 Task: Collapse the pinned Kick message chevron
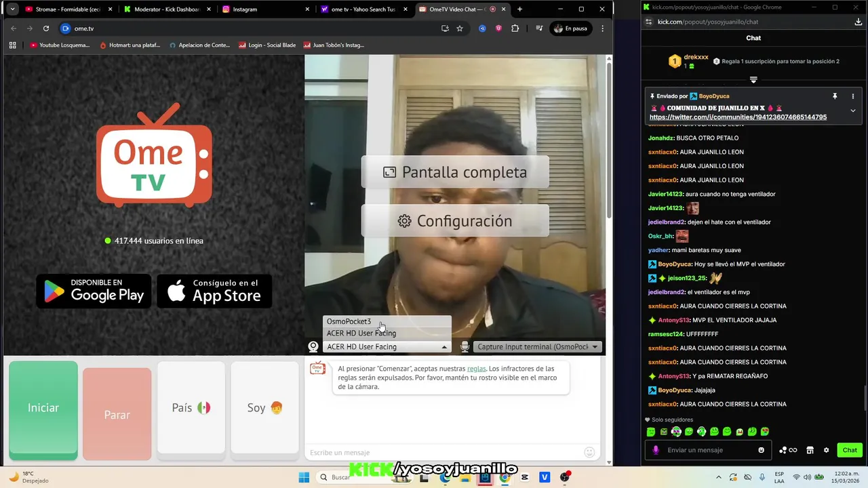click(853, 110)
